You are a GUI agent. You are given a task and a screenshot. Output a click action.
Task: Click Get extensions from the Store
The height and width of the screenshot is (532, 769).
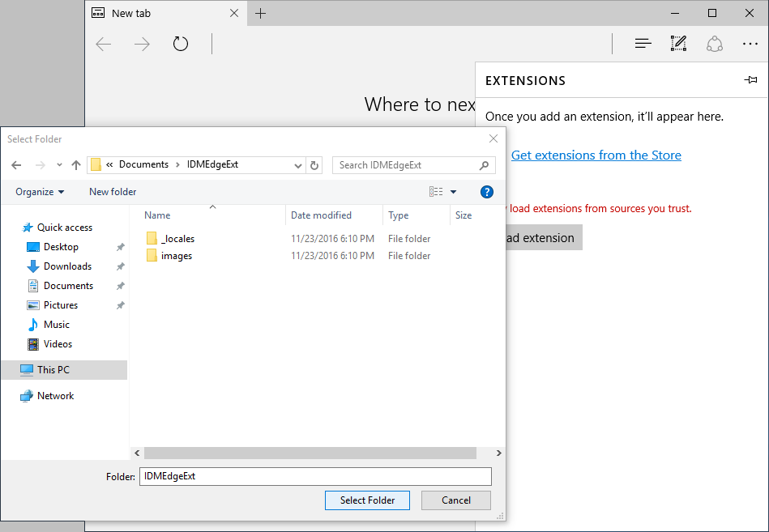tap(596, 155)
